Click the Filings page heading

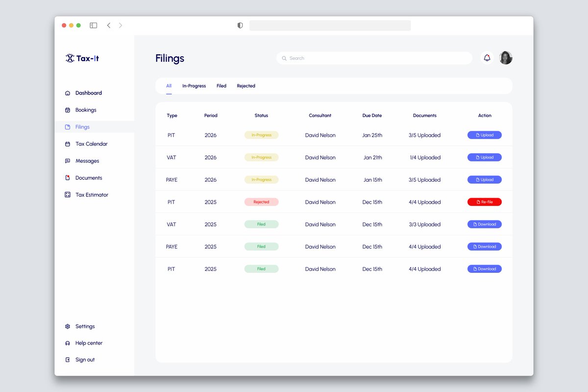(170, 58)
